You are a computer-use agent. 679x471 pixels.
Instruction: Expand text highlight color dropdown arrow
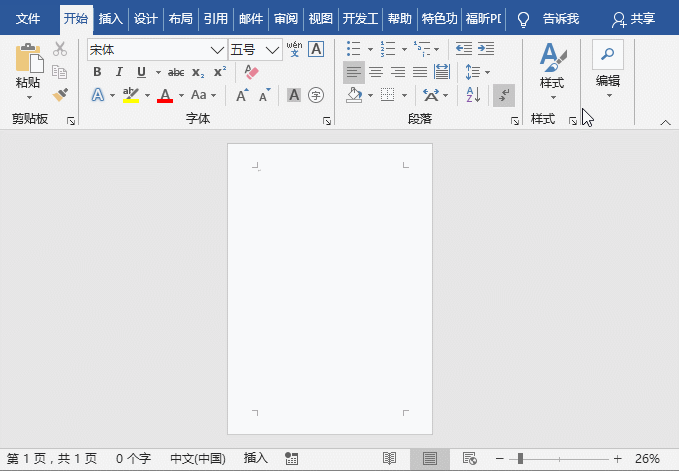point(147,95)
